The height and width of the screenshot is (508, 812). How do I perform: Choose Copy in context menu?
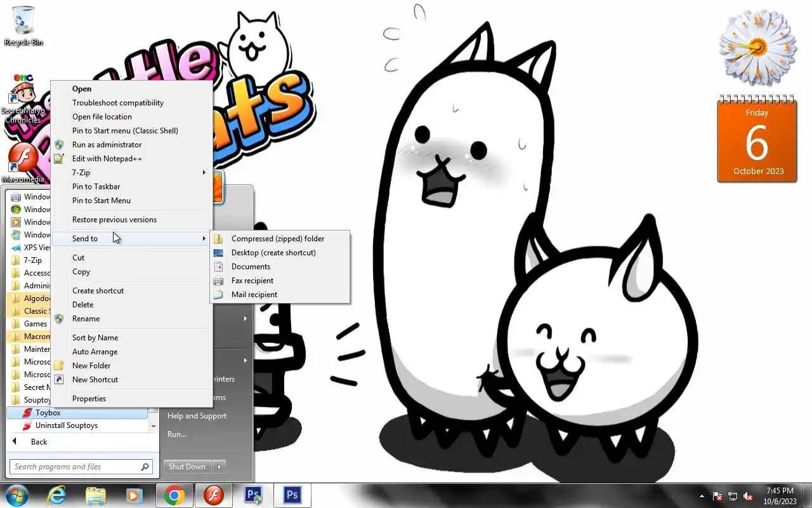pos(131,272)
